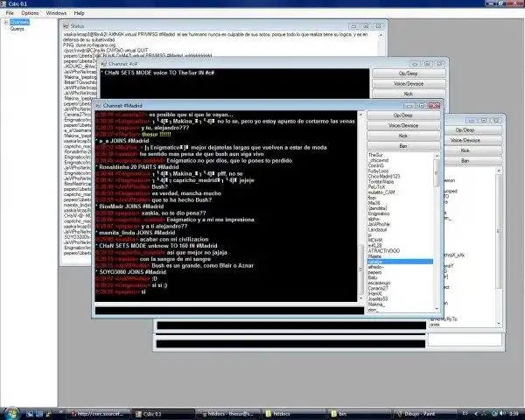Open the Help menu

pyautogui.click(x=79, y=13)
